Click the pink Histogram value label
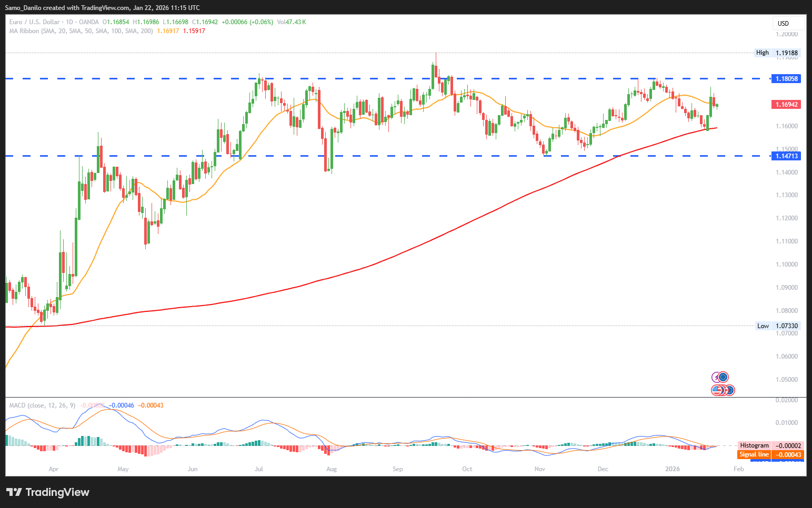812x508 pixels. [770, 445]
